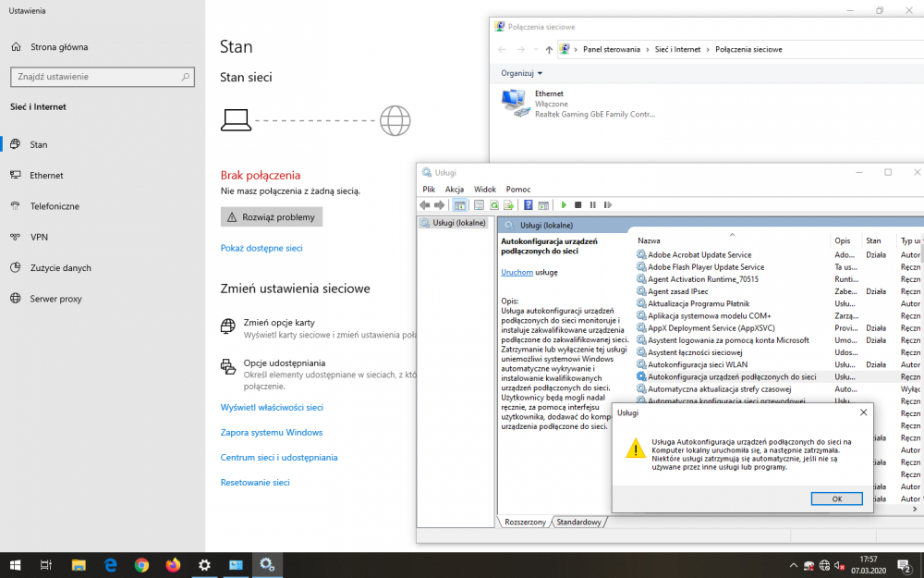Open Firefox from the taskbar

[173, 564]
